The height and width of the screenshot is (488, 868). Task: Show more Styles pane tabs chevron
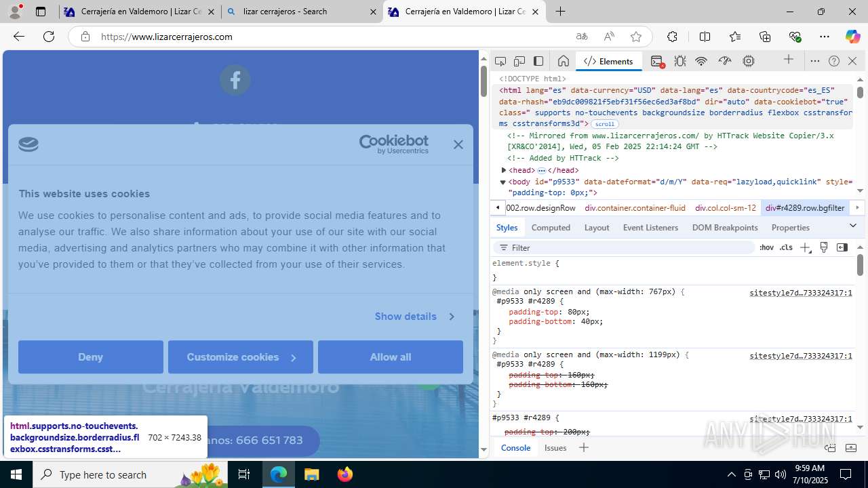pyautogui.click(x=853, y=226)
